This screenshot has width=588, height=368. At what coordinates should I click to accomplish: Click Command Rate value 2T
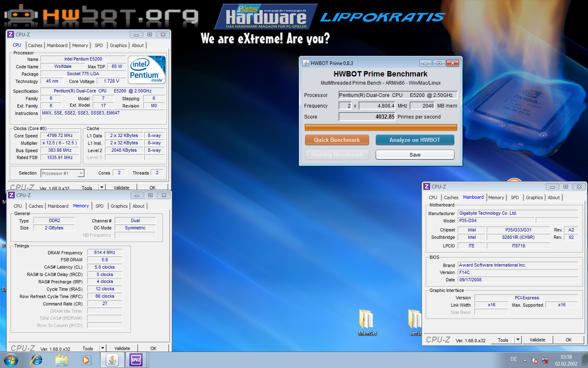[105, 303]
